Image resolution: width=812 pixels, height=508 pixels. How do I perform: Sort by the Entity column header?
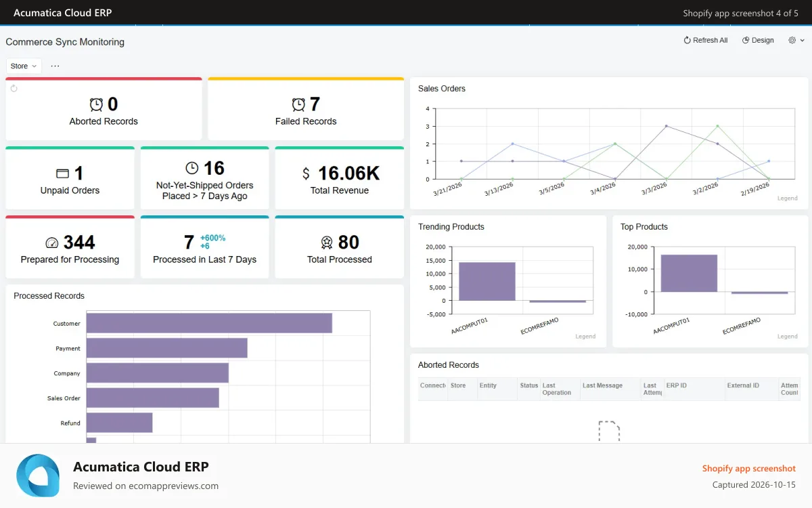[497, 389]
